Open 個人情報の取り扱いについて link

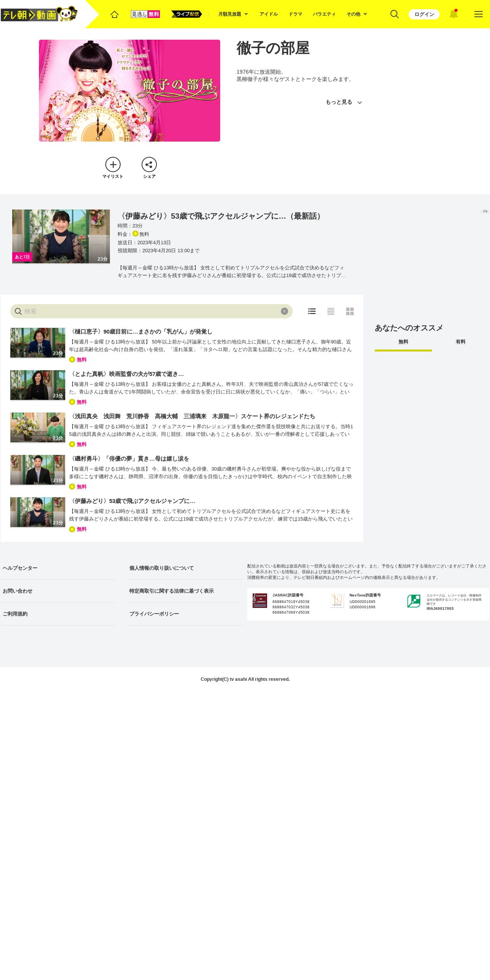coord(161,568)
